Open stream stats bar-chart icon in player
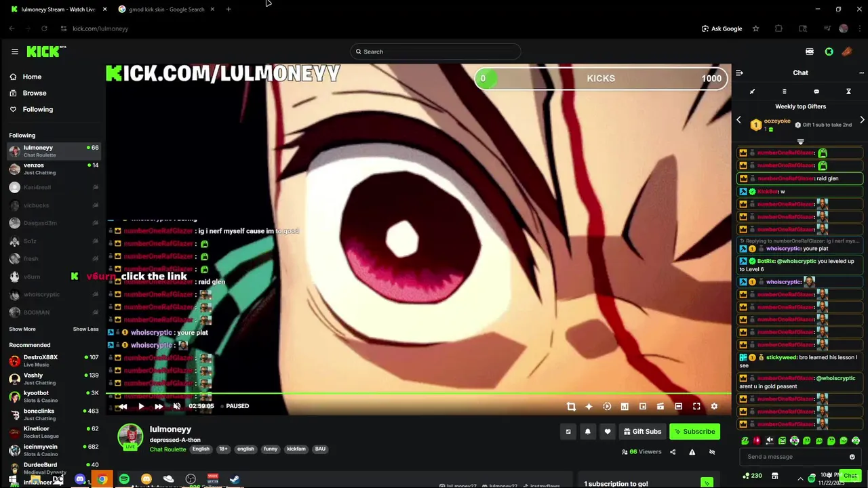This screenshot has width=868, height=488. click(x=625, y=407)
